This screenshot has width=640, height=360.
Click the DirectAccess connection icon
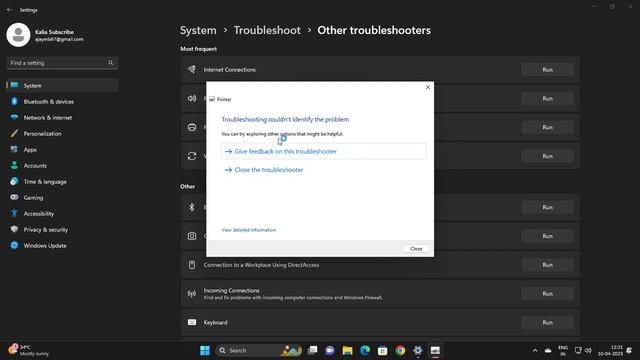coord(192,265)
